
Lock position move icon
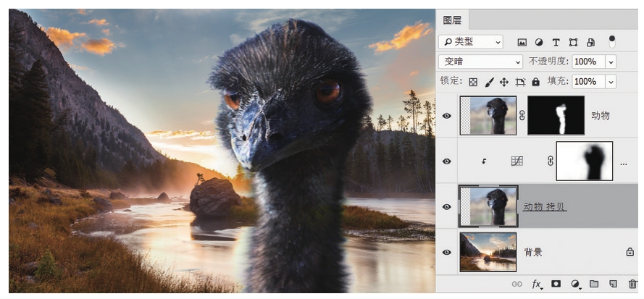[x=504, y=82]
